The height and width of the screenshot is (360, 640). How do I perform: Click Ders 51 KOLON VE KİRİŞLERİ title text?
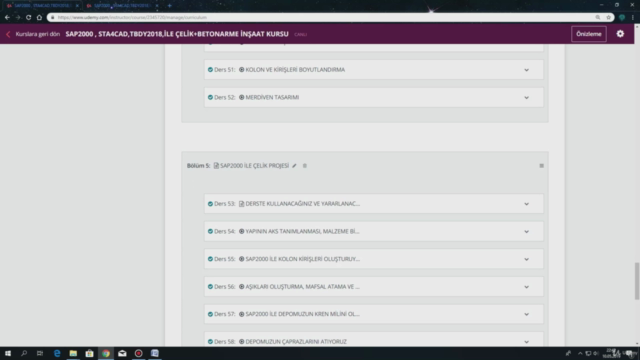coord(295,70)
